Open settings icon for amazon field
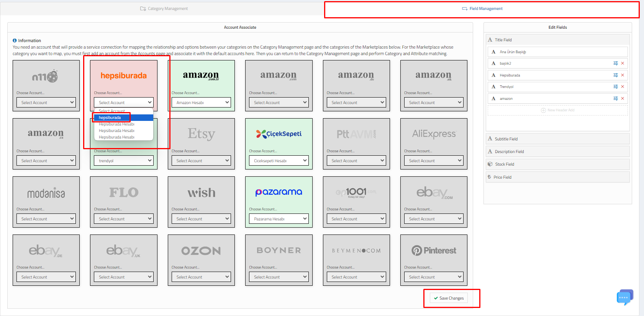The image size is (644, 316). pos(615,99)
